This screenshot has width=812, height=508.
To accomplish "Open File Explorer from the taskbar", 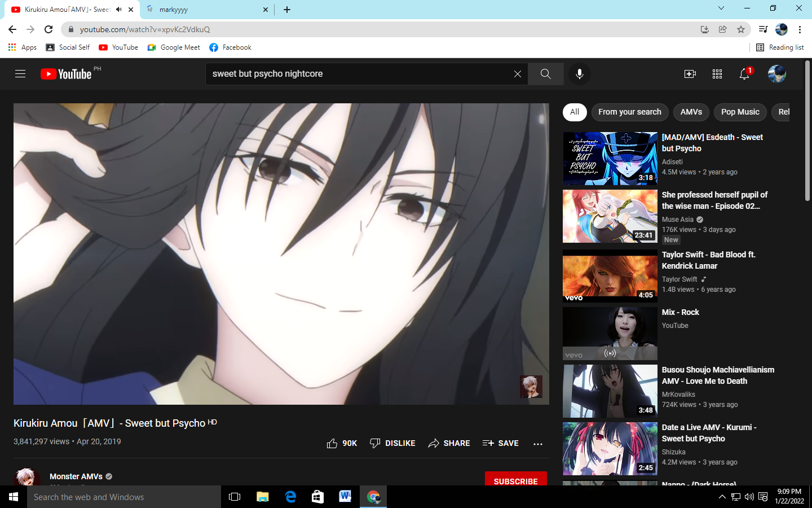I will click(263, 497).
